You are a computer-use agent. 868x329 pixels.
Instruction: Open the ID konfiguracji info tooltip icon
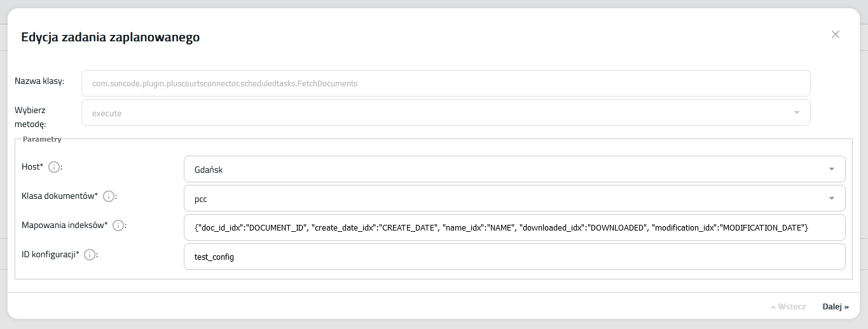coord(90,255)
